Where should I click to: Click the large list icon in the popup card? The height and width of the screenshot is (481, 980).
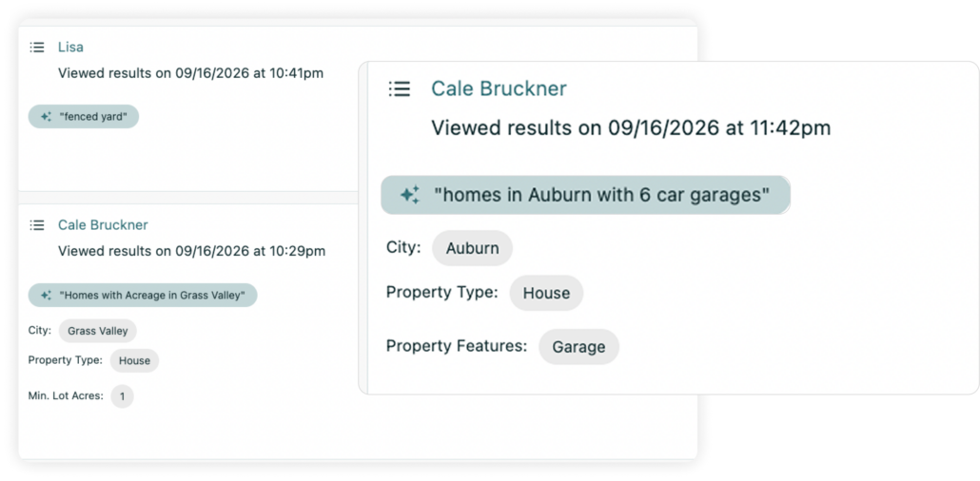(399, 88)
